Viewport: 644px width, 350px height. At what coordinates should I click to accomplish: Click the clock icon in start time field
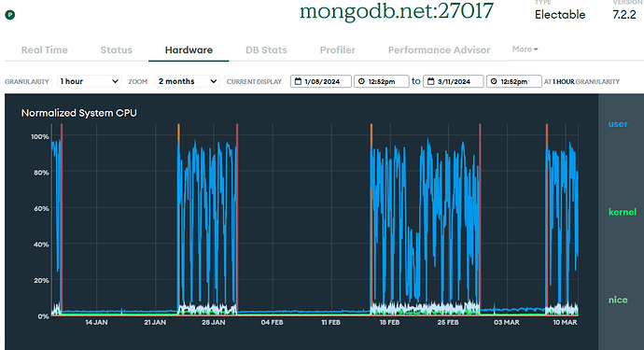click(361, 81)
